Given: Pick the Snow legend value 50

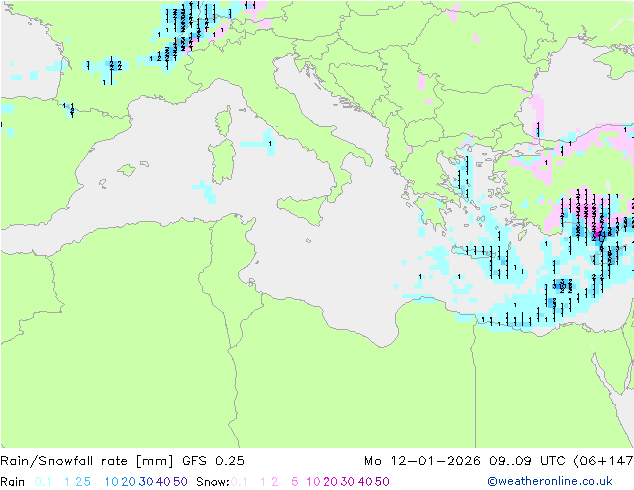Looking at the screenshot, I should point(383,482).
